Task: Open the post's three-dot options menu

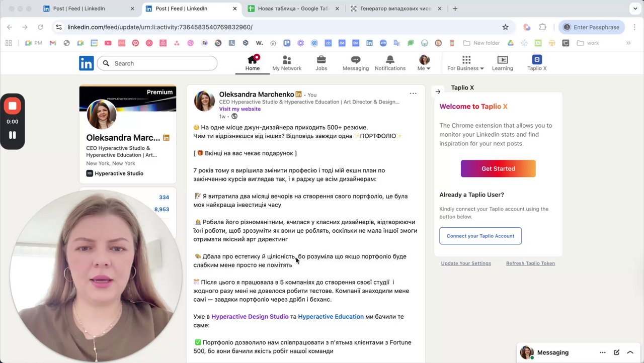Action: tap(413, 94)
